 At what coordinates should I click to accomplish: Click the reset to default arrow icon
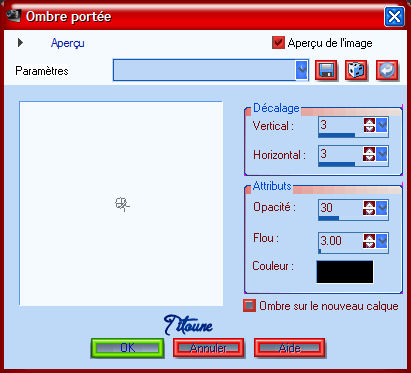(x=387, y=70)
